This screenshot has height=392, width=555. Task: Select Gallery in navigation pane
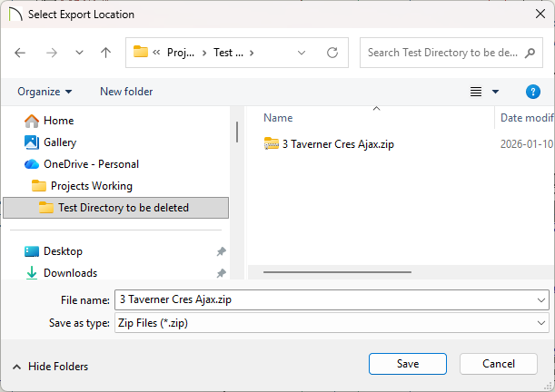click(59, 142)
